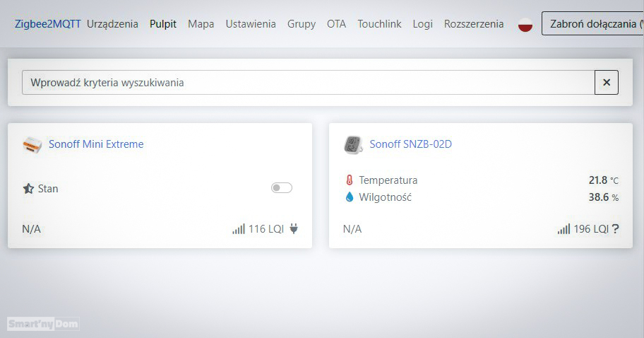
Task: Click the Zabroń dołączania button
Action: click(x=592, y=23)
